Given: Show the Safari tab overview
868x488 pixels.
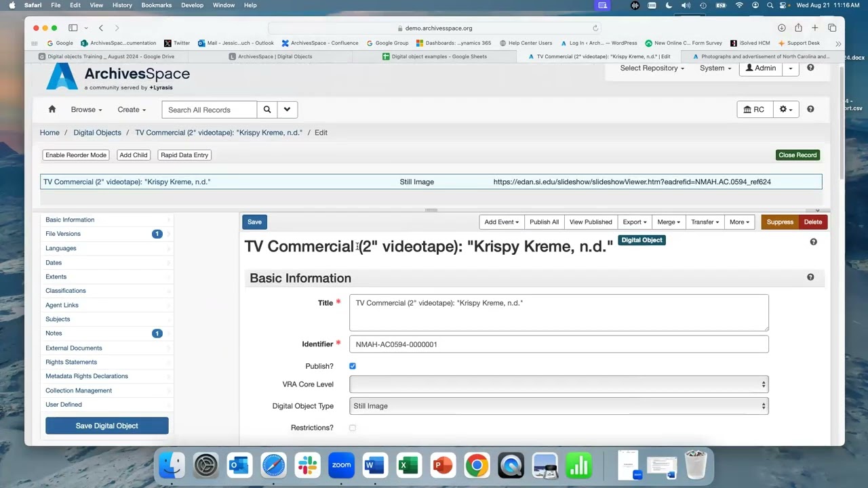Looking at the screenshot, I should (x=832, y=28).
